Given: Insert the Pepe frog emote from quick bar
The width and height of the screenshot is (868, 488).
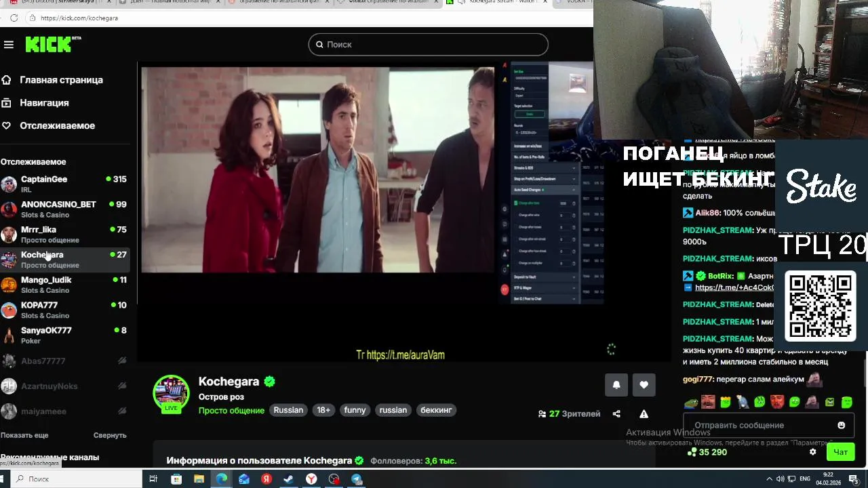Looking at the screenshot, I should coord(690,402).
